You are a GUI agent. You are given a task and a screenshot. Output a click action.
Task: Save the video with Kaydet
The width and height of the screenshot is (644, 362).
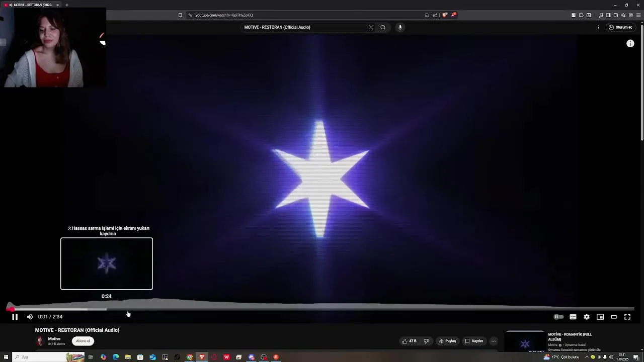tap(474, 341)
